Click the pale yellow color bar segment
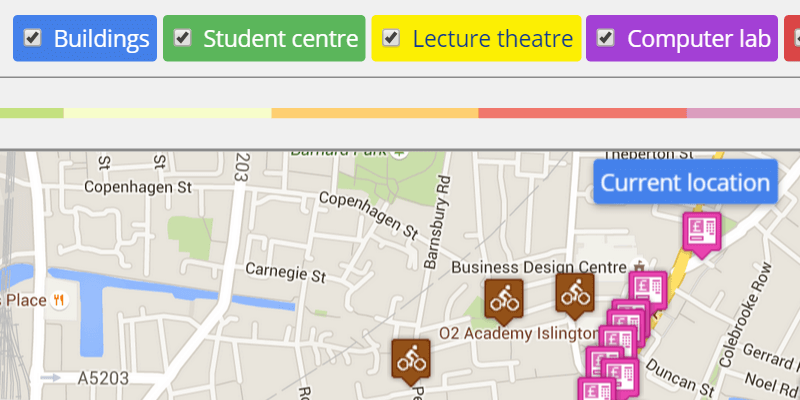 167,113
